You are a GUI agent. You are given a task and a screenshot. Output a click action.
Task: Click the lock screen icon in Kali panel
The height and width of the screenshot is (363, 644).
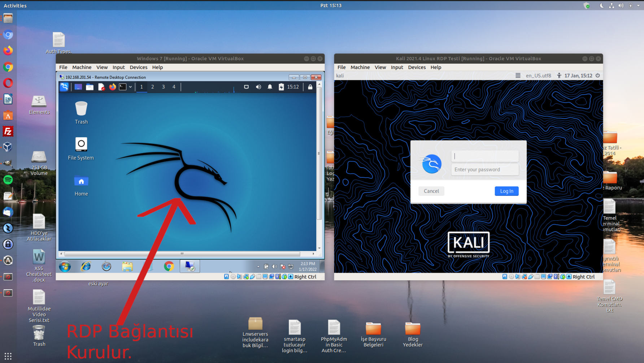[310, 87]
